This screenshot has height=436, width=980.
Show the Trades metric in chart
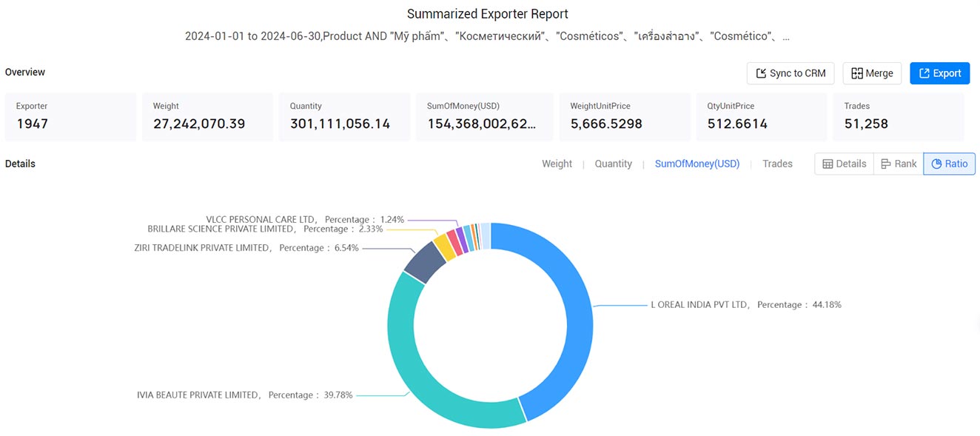pyautogui.click(x=777, y=164)
